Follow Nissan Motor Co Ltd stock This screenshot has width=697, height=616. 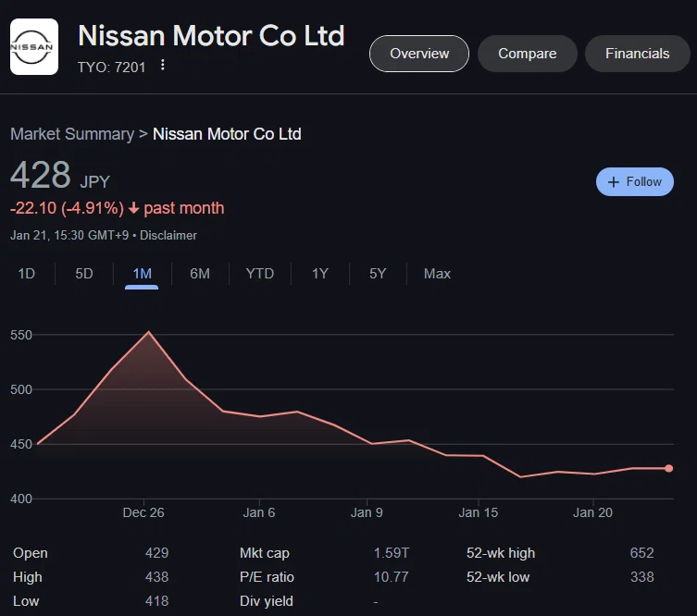(x=635, y=181)
